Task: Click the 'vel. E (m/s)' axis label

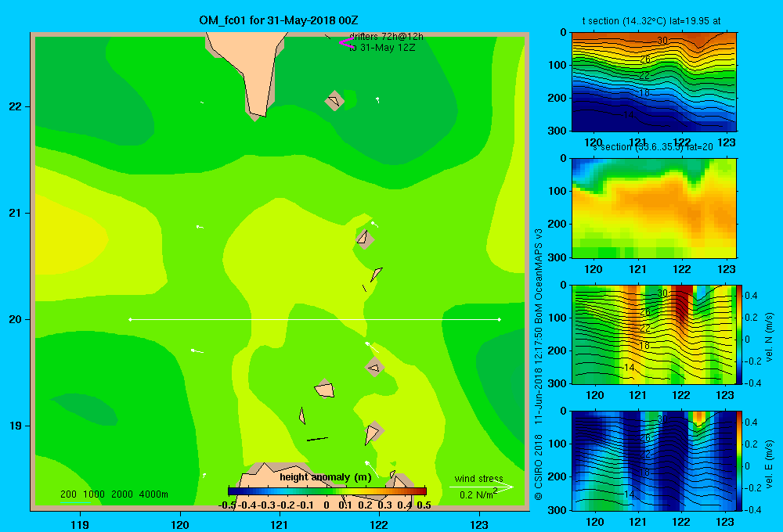Action: point(770,464)
